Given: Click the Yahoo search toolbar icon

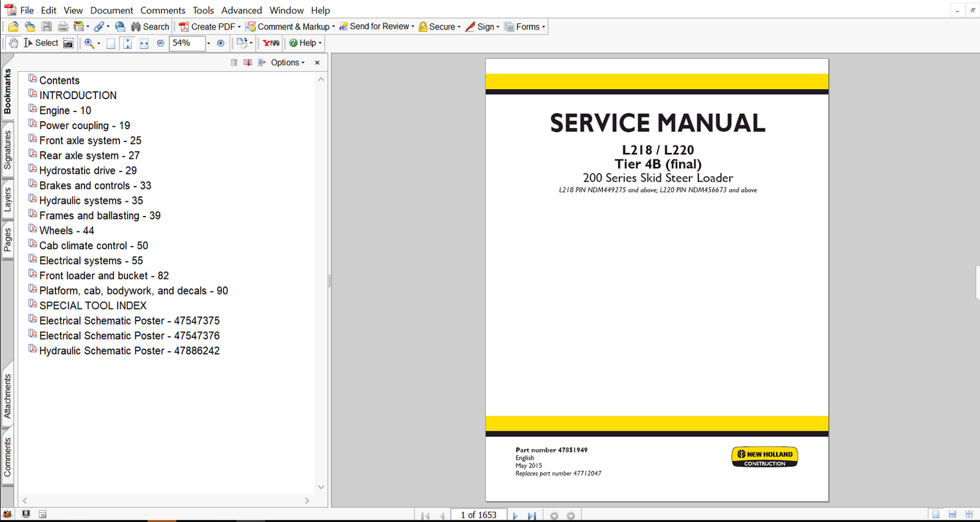Looking at the screenshot, I should click(x=271, y=43).
